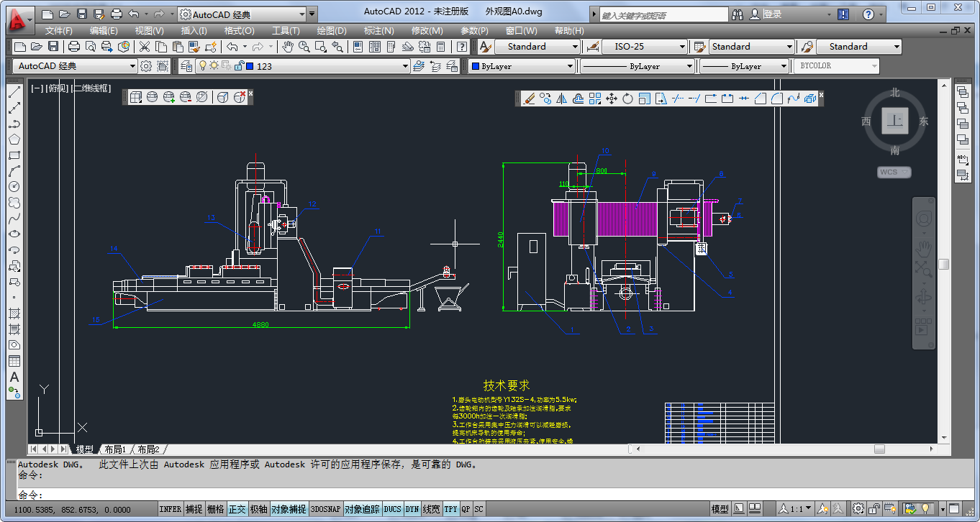Select the Multiline Text tool
This screenshot has height=522, width=980.
point(14,377)
